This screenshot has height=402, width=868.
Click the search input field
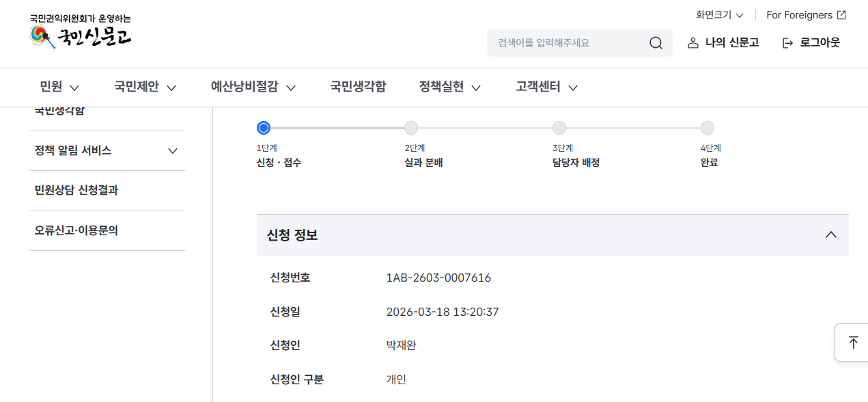click(x=567, y=43)
